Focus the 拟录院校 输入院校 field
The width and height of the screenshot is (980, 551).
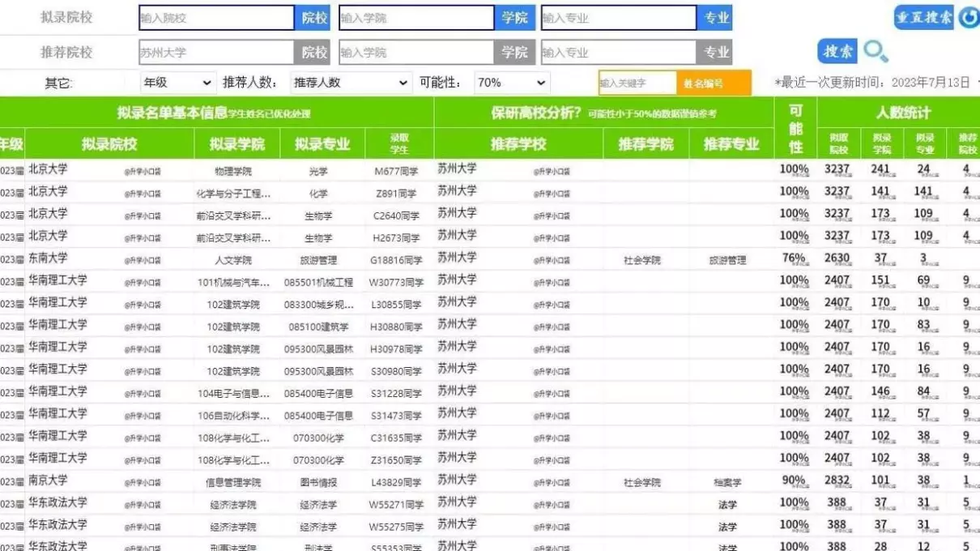216,18
